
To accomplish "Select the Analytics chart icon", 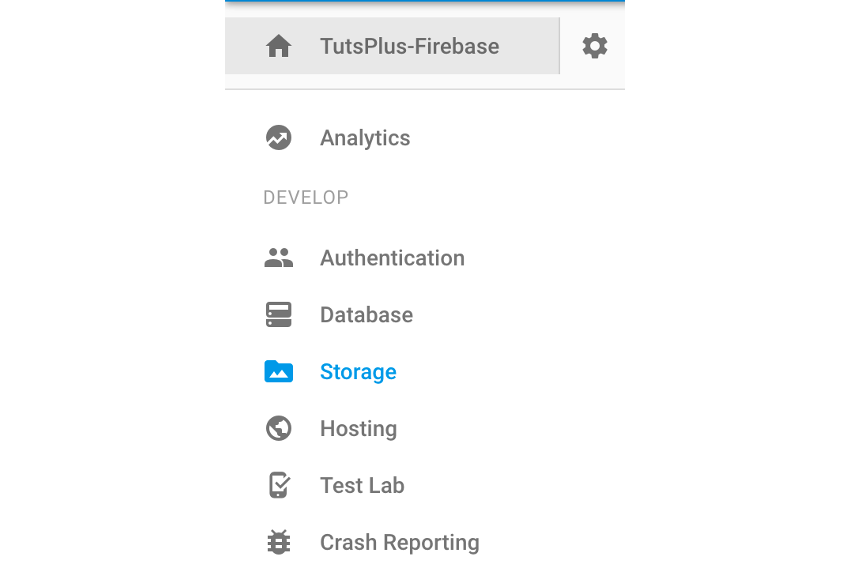I will 278,137.
